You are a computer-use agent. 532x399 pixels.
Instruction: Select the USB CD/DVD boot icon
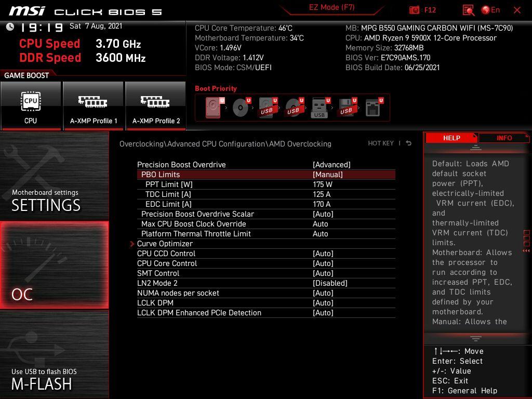tap(294, 108)
